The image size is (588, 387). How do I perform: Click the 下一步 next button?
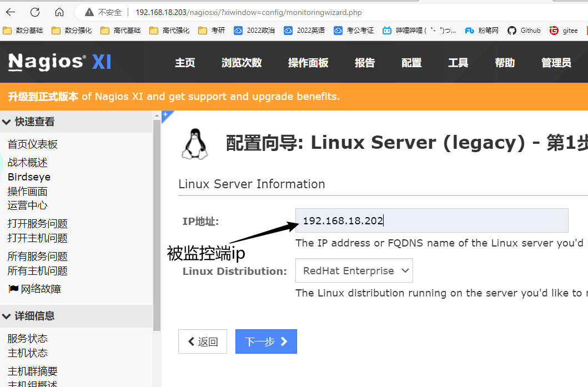coord(266,341)
